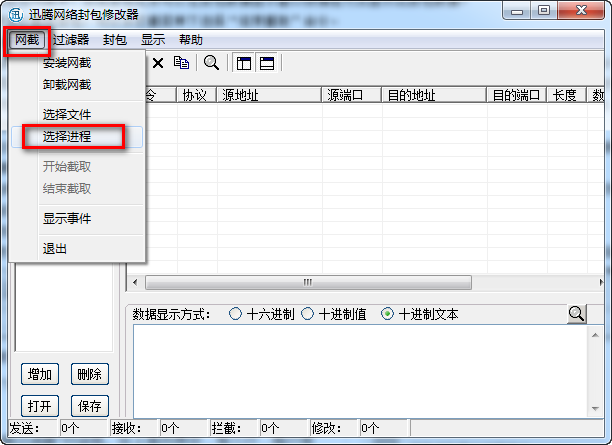Click the 发送 status bar label
The width and height of the screenshot is (612, 445).
point(24,428)
